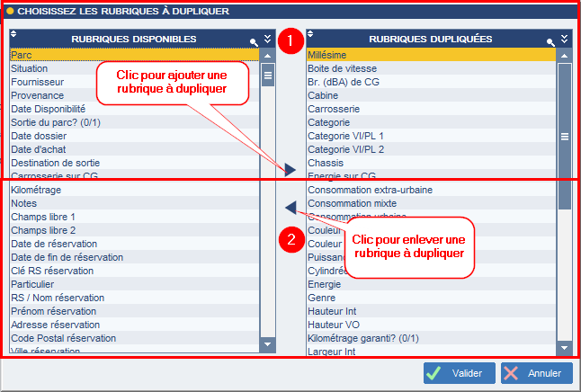Select the Date d'achat rubrique

tap(135, 149)
